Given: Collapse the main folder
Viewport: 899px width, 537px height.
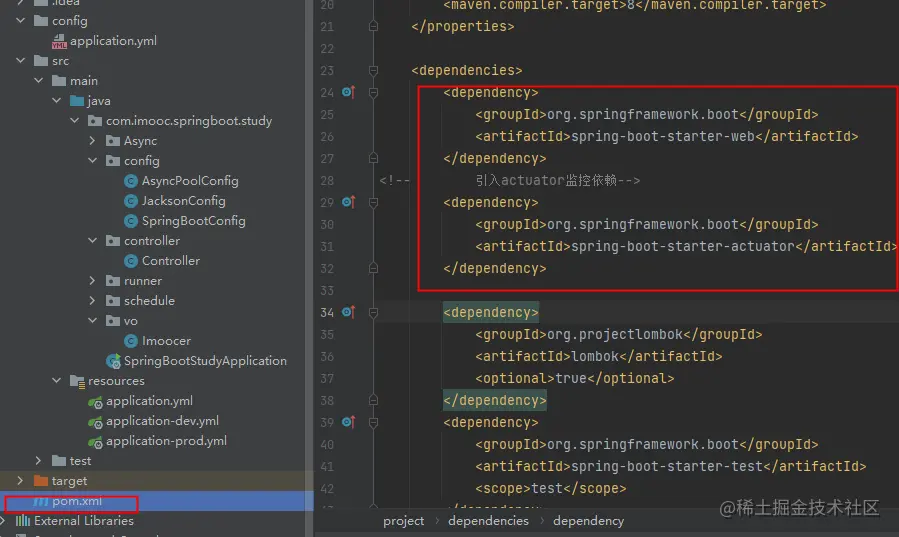Looking at the screenshot, I should [x=38, y=80].
